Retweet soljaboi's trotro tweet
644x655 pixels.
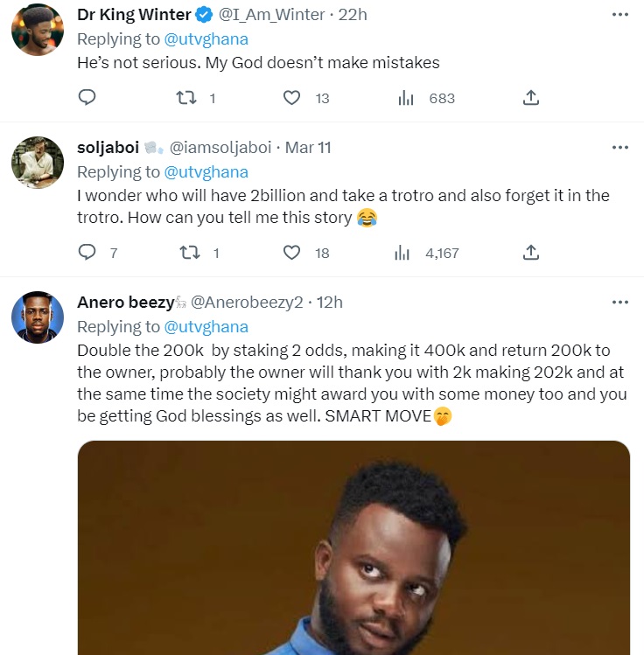(185, 253)
